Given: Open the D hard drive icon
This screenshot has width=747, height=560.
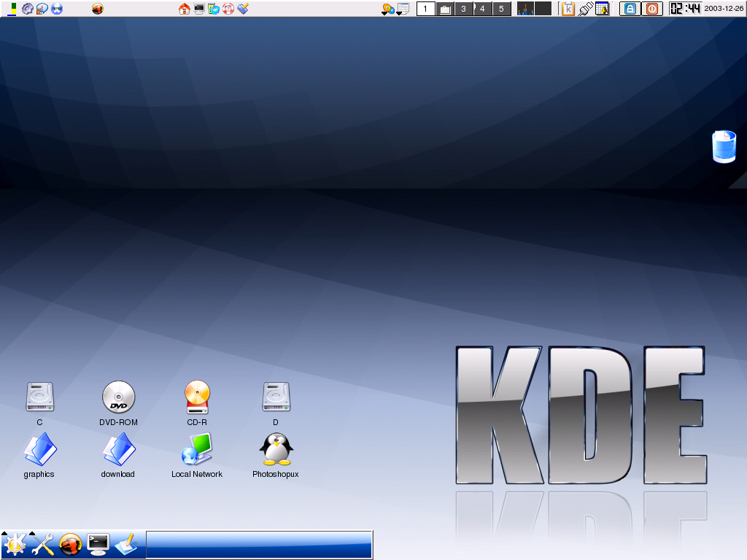Looking at the screenshot, I should (276, 397).
